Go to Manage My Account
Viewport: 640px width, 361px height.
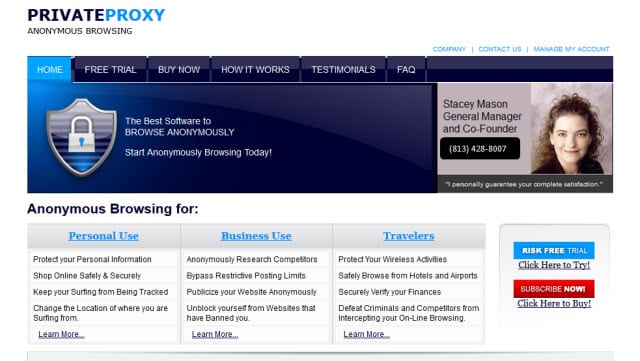(x=571, y=49)
